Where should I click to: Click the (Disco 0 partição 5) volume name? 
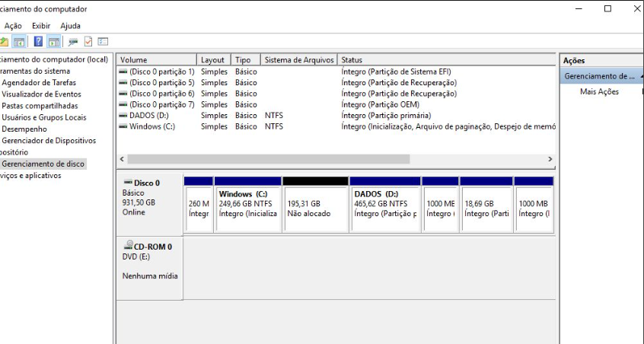tap(162, 82)
